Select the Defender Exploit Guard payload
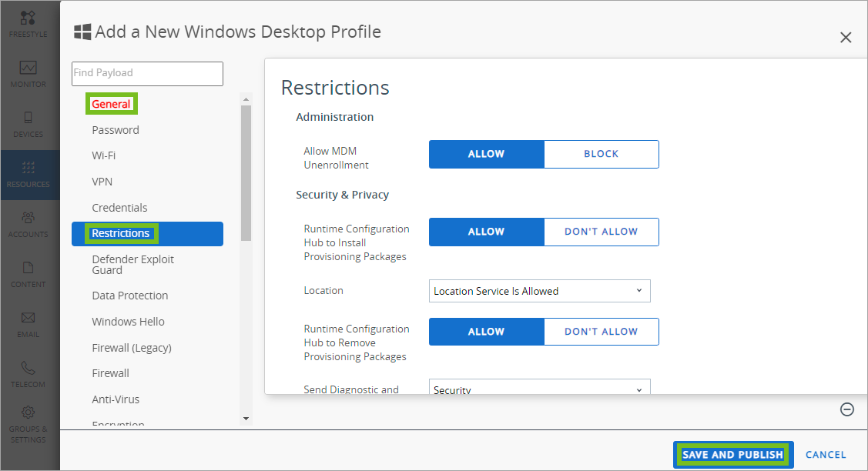868x471 pixels. (x=132, y=265)
